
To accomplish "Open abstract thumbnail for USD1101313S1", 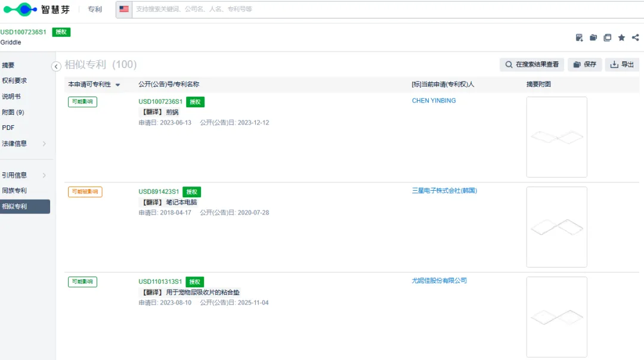I will pyautogui.click(x=556, y=317).
